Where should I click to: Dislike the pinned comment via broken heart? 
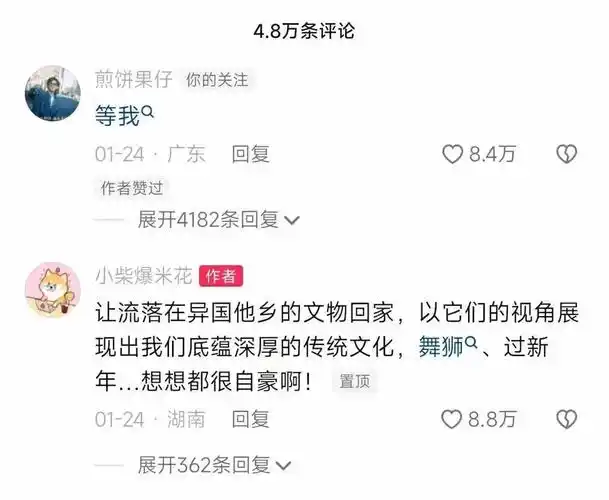[x=567, y=420]
